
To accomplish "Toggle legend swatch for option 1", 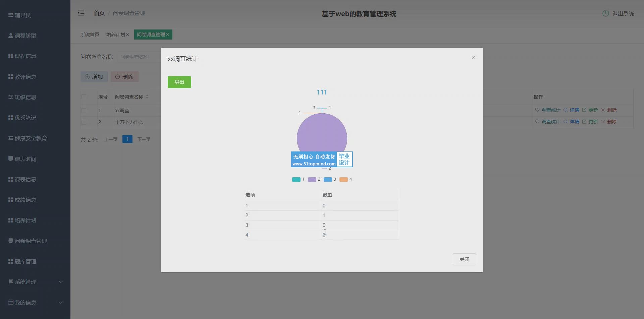I will point(296,180).
